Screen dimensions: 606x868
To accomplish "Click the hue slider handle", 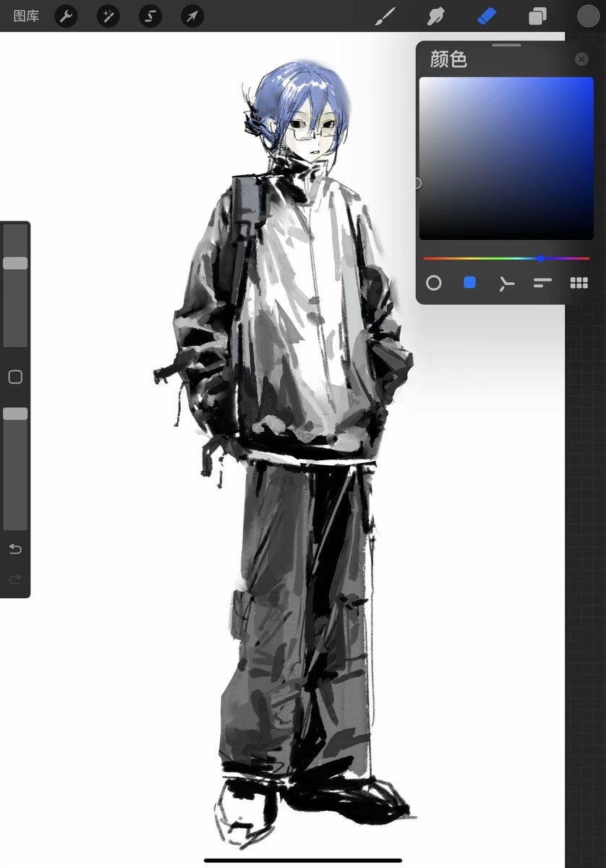I will click(540, 258).
